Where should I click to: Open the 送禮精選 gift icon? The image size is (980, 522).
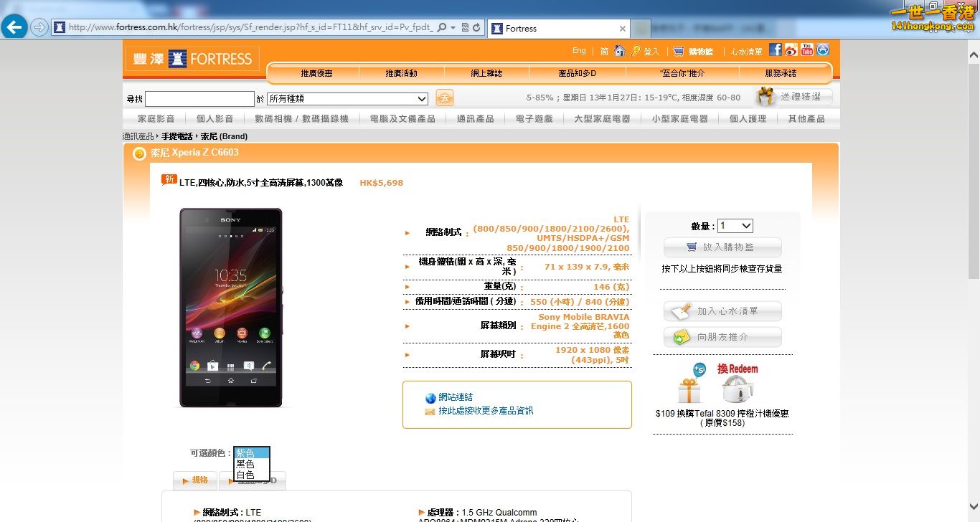pyautogui.click(x=765, y=97)
